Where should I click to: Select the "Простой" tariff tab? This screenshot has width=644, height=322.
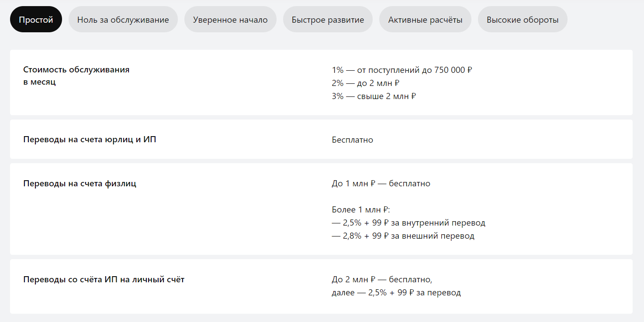(36, 20)
